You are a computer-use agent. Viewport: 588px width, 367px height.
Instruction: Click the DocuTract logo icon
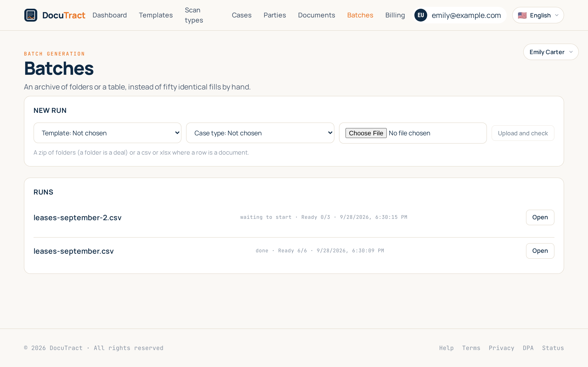[x=31, y=15]
